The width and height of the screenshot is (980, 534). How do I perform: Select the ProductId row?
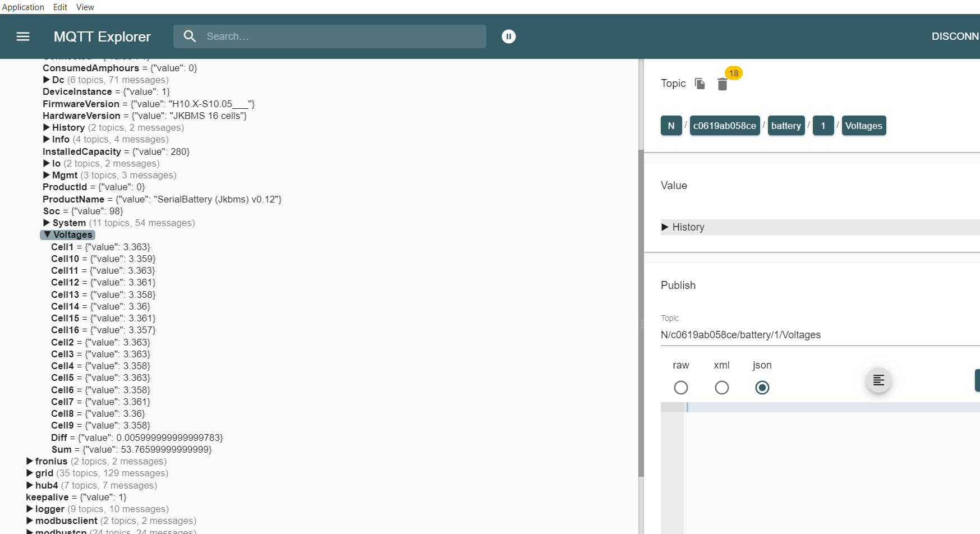click(94, 187)
